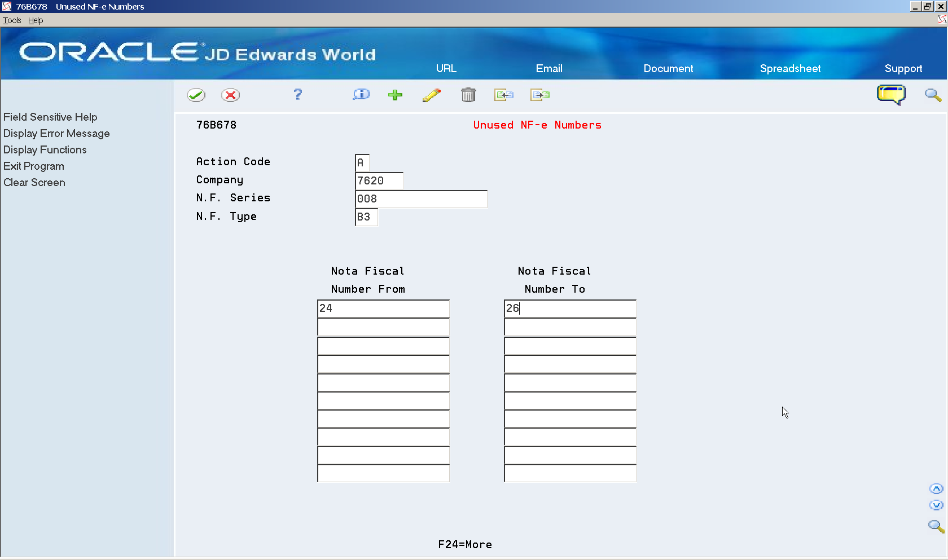Image resolution: width=948 pixels, height=560 pixels.
Task: Click the Oracle JD Edwards World logo
Action: [x=197, y=52]
